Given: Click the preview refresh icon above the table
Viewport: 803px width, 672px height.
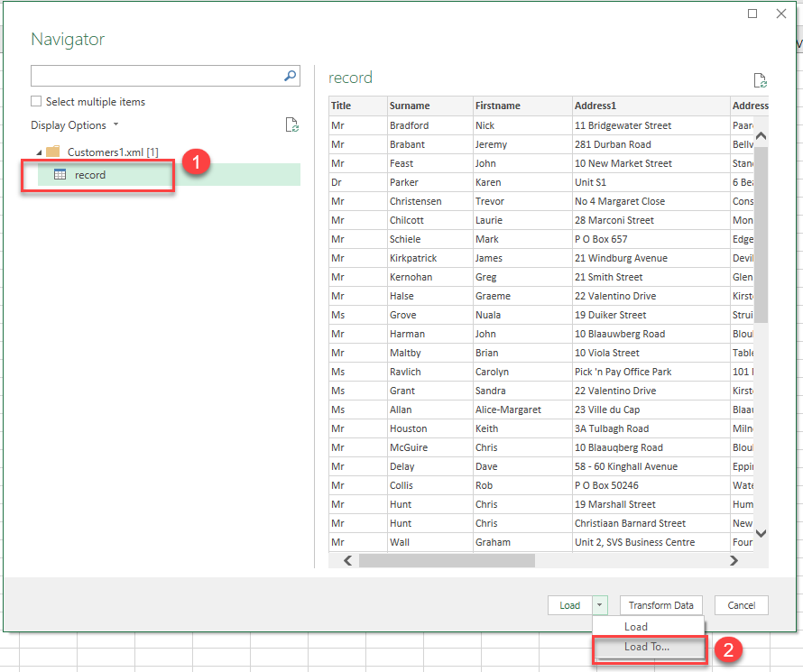Looking at the screenshot, I should [760, 81].
